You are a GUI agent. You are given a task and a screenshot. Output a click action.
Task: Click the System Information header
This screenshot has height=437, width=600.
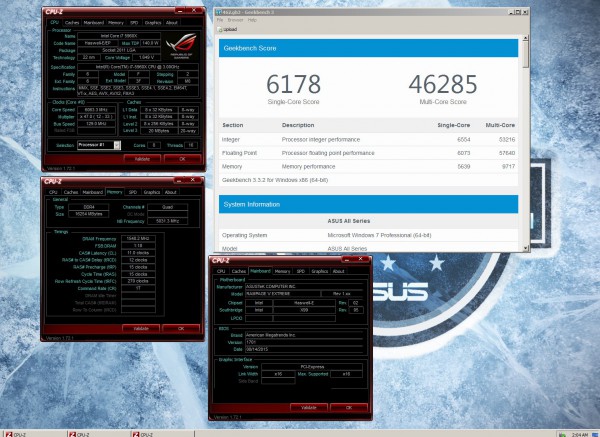coord(368,204)
